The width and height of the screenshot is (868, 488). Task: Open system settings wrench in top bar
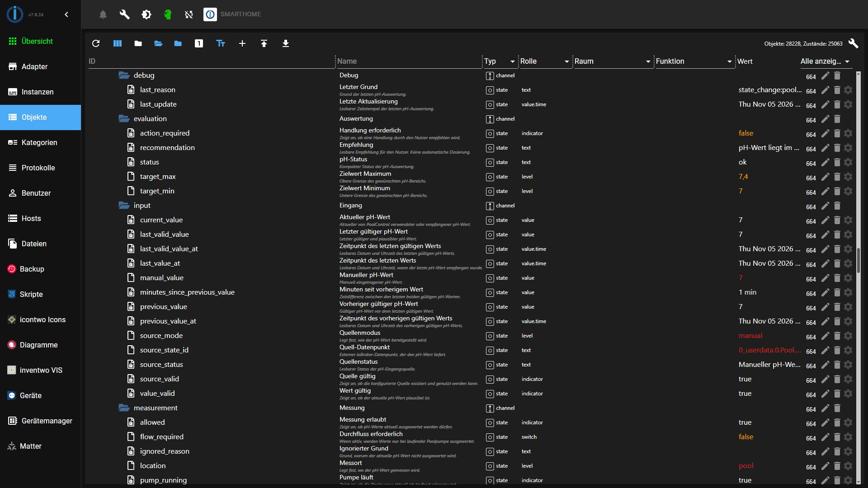[125, 14]
